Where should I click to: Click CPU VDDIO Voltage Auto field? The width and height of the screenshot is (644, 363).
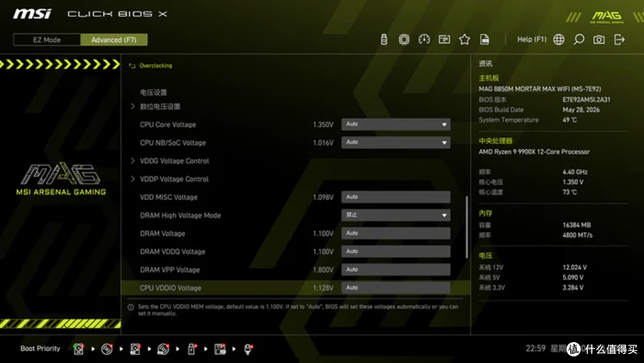[x=395, y=288]
